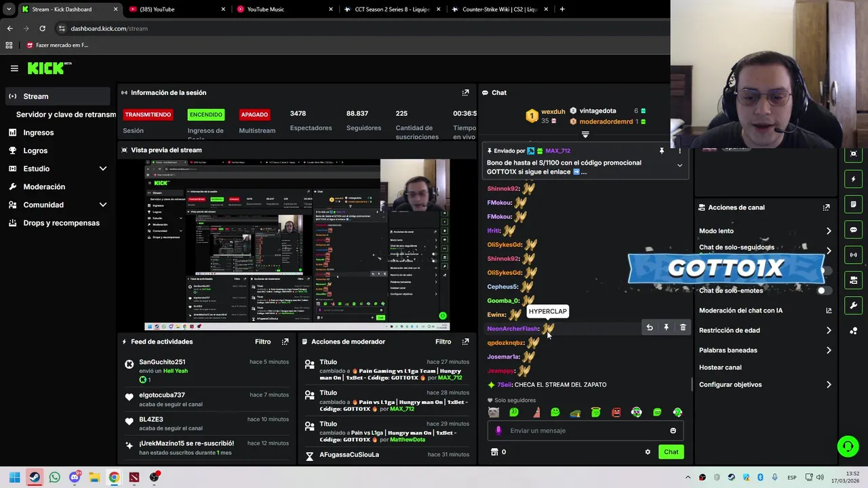Delete NeonArcherFlash's chat message
The height and width of the screenshot is (488, 868).
tap(683, 328)
